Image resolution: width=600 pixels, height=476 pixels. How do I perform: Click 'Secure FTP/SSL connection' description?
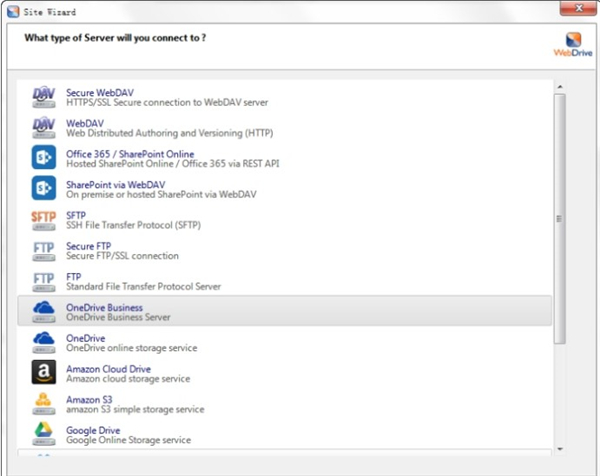tap(122, 256)
